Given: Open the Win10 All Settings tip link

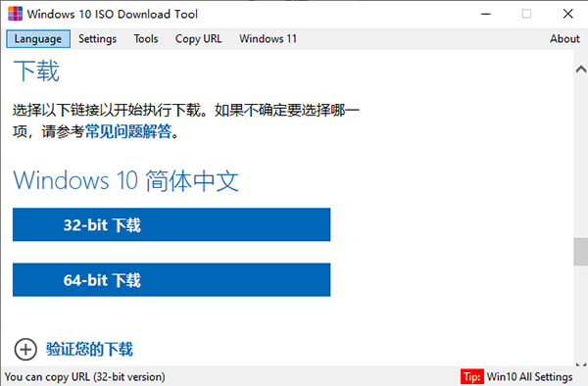Looking at the screenshot, I should [529, 376].
